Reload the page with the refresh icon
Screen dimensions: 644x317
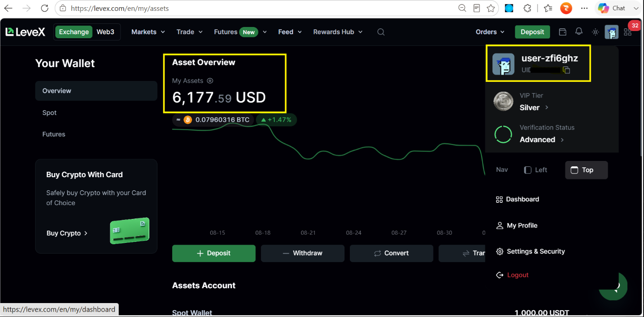(44, 8)
